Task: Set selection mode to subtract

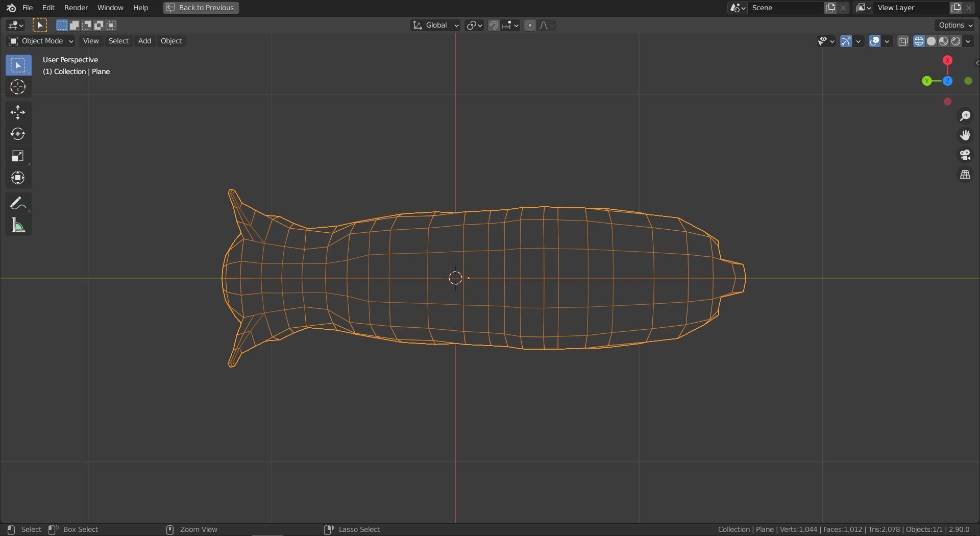Action: coord(86,25)
